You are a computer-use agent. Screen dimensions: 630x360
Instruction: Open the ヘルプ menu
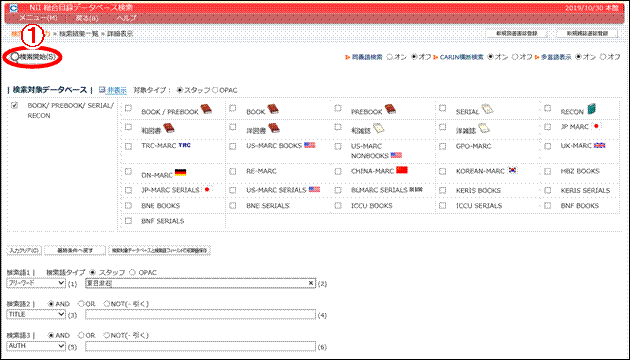(x=126, y=18)
